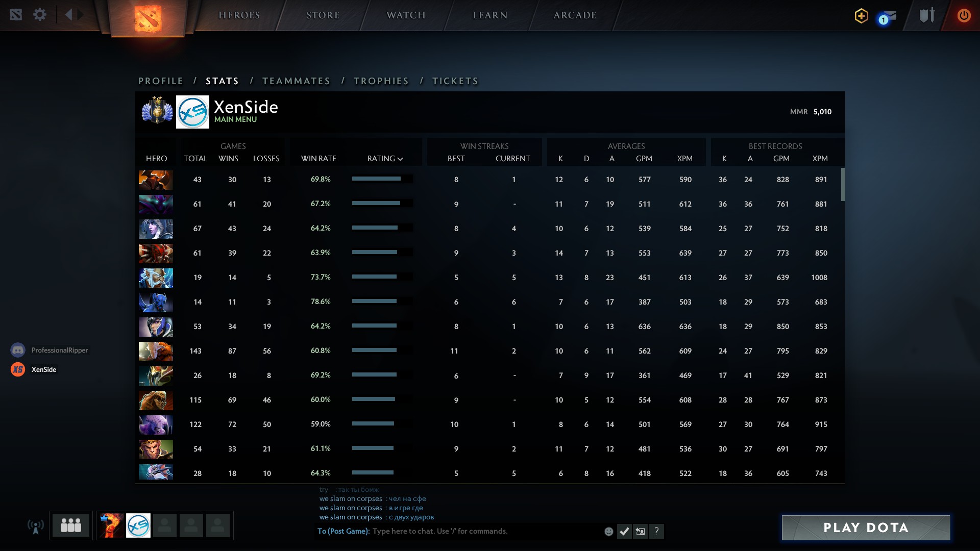Click ProfessionalRipper in friends list
This screenshot has width=980, height=551.
tap(59, 350)
